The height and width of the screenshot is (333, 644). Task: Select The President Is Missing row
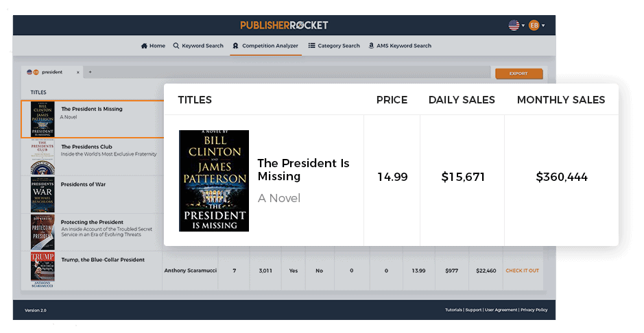pos(93,119)
